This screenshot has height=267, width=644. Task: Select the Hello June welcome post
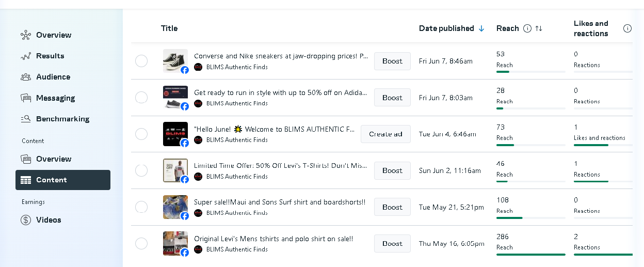click(141, 134)
